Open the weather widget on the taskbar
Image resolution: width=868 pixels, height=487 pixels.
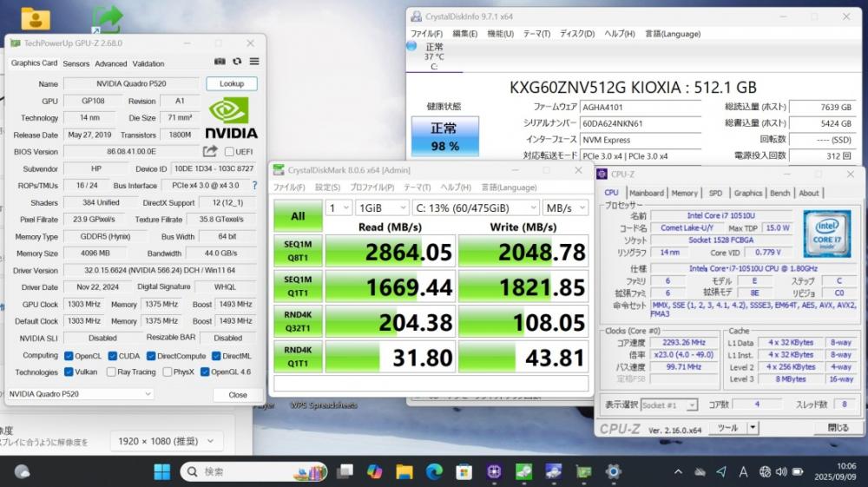[23, 471]
